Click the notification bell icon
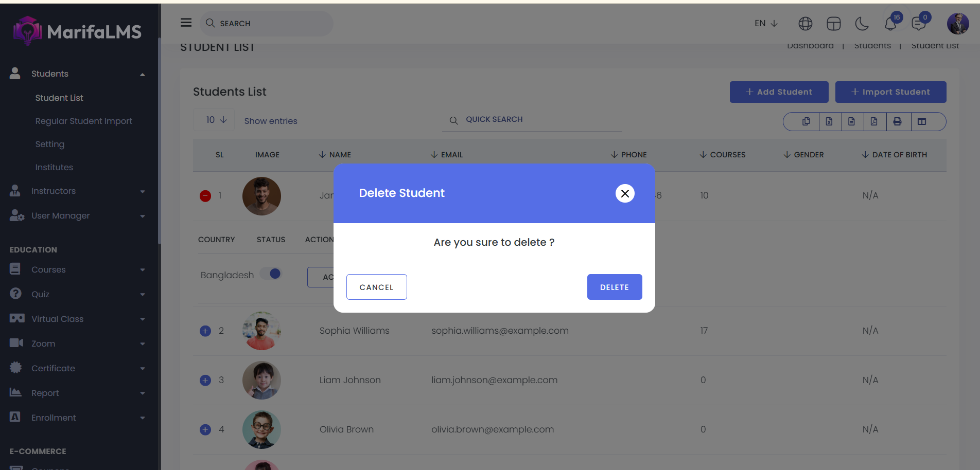The height and width of the screenshot is (470, 980). point(890,24)
